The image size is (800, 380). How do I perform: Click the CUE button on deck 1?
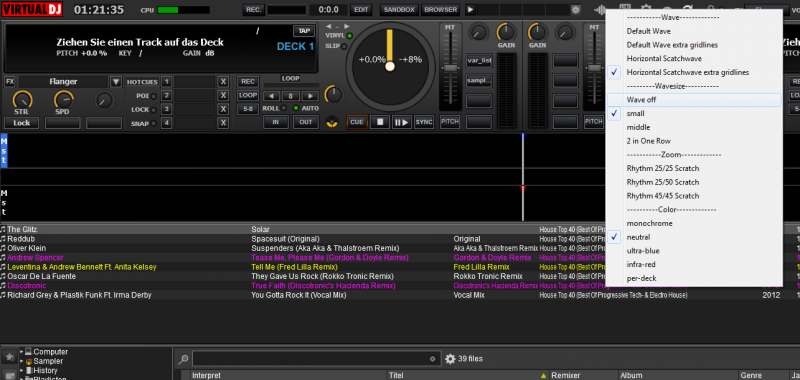(x=358, y=122)
